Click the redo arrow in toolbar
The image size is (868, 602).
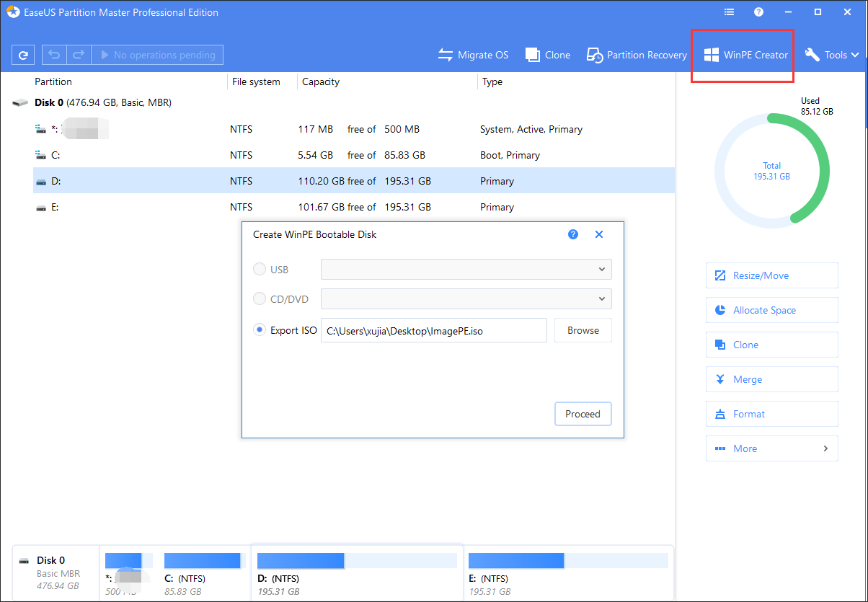point(79,55)
